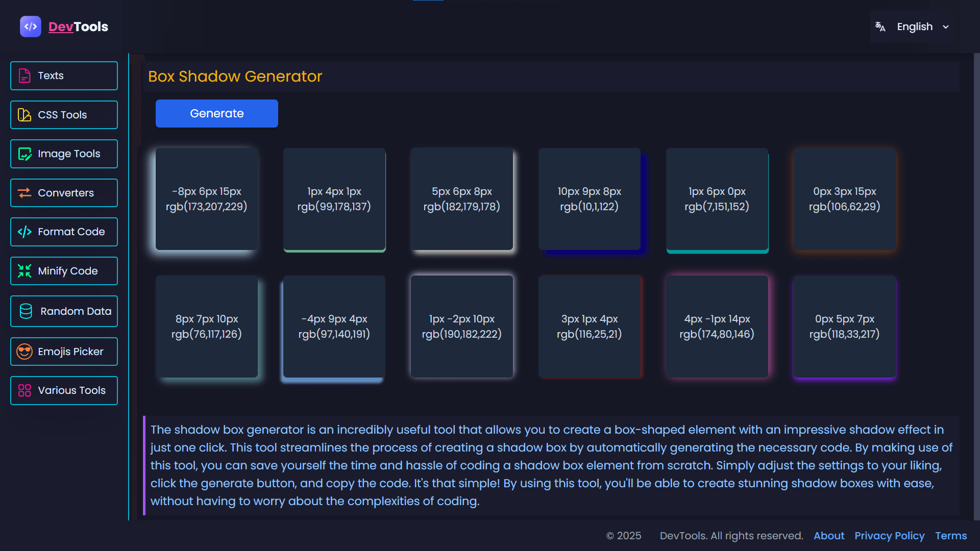Image resolution: width=980 pixels, height=551 pixels.
Task: Click the Generate button
Action: 216,113
